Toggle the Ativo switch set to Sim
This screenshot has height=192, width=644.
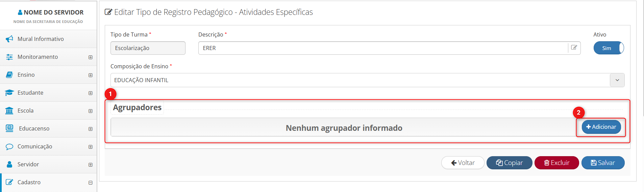(x=609, y=48)
